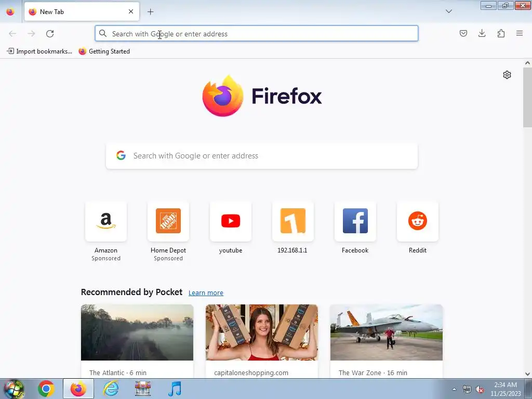The image size is (532, 399).
Task: Reload the current page
Action: pos(50,34)
